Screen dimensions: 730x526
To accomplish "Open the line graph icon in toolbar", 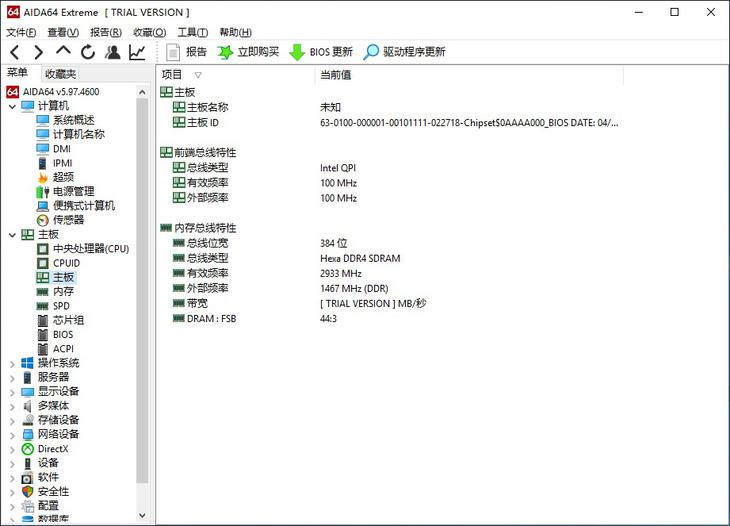I will [137, 52].
